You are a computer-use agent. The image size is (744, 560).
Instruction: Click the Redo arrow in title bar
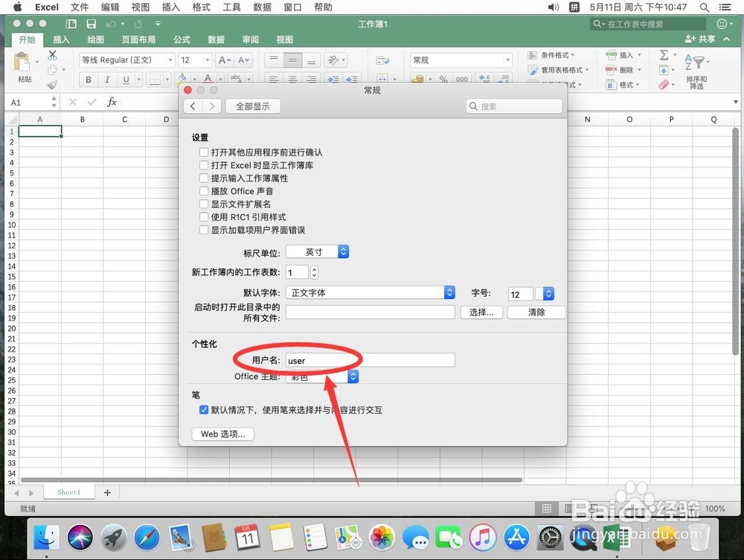pyautogui.click(x=138, y=24)
